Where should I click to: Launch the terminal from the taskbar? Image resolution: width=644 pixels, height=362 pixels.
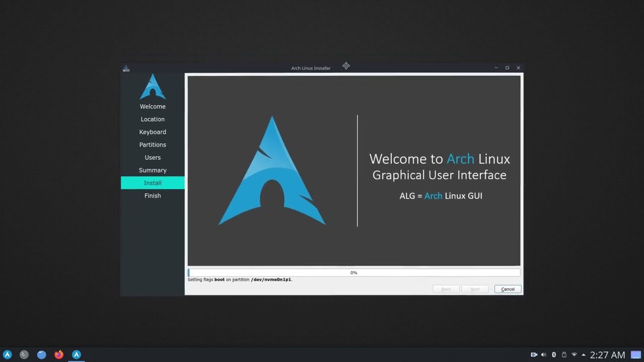click(24, 354)
